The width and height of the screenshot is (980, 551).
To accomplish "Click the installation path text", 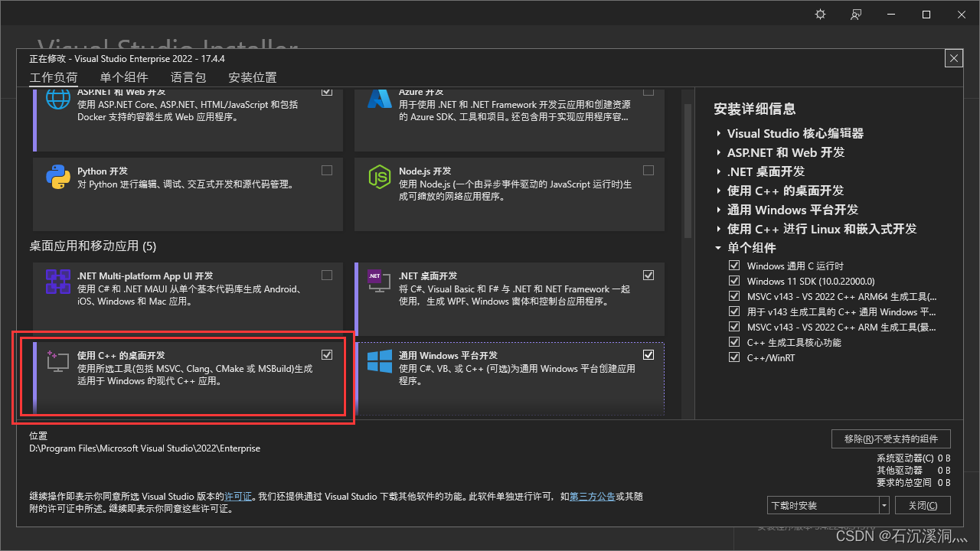I will [x=145, y=448].
